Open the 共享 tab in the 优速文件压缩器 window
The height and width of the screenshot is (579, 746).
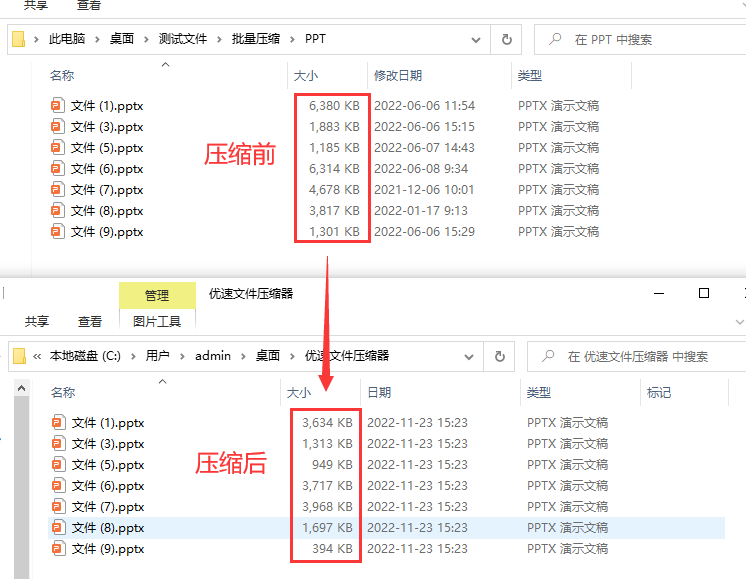37,322
